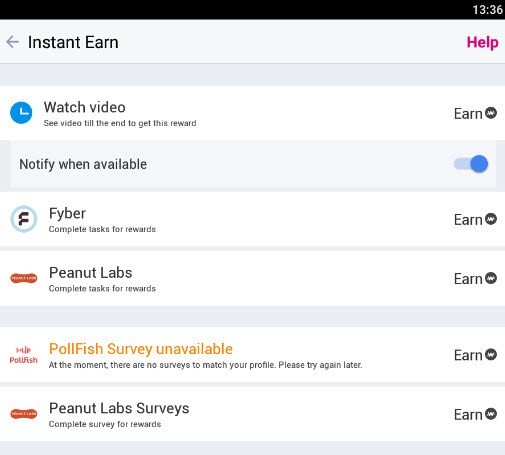The height and width of the screenshot is (455, 505).
Task: Click the PollFish logo icon
Action: coord(24,355)
